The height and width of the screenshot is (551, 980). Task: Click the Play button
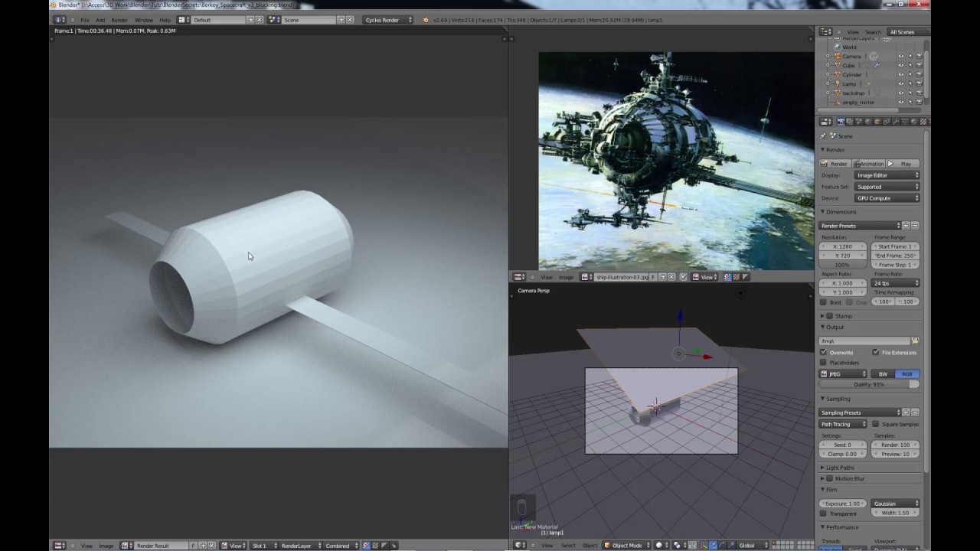(x=903, y=164)
